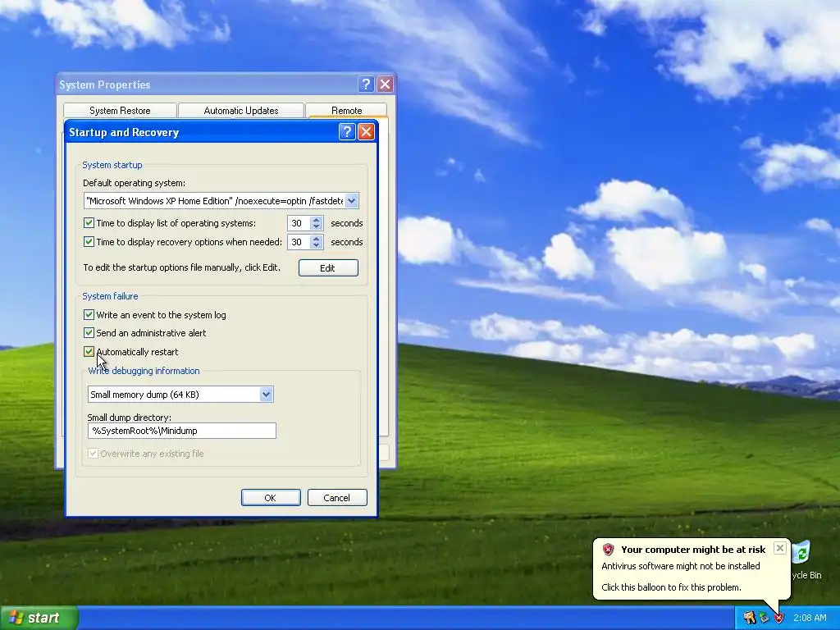Increase recovery options display time
This screenshot has width=840, height=630.
click(316, 238)
